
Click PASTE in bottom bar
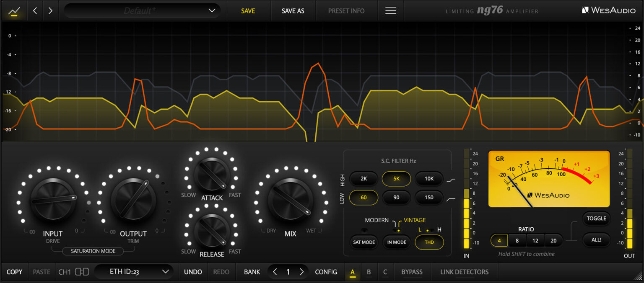click(x=42, y=272)
